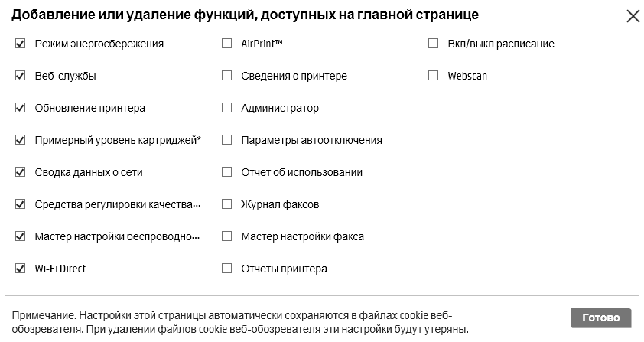The width and height of the screenshot is (644, 342).
Task: Enable the Администратор checkbox
Action: (x=226, y=108)
